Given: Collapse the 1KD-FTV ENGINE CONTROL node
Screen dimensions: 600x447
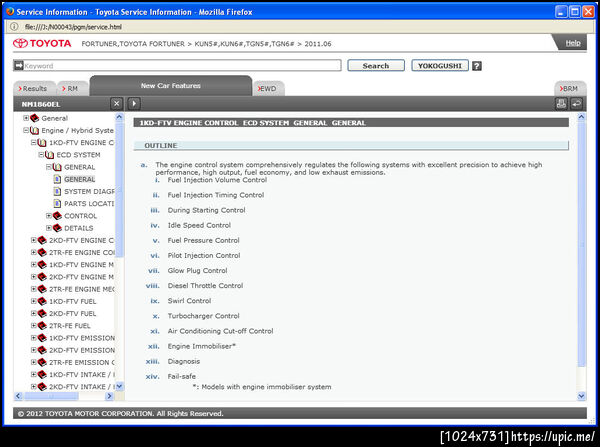Looking at the screenshot, I should [x=33, y=142].
